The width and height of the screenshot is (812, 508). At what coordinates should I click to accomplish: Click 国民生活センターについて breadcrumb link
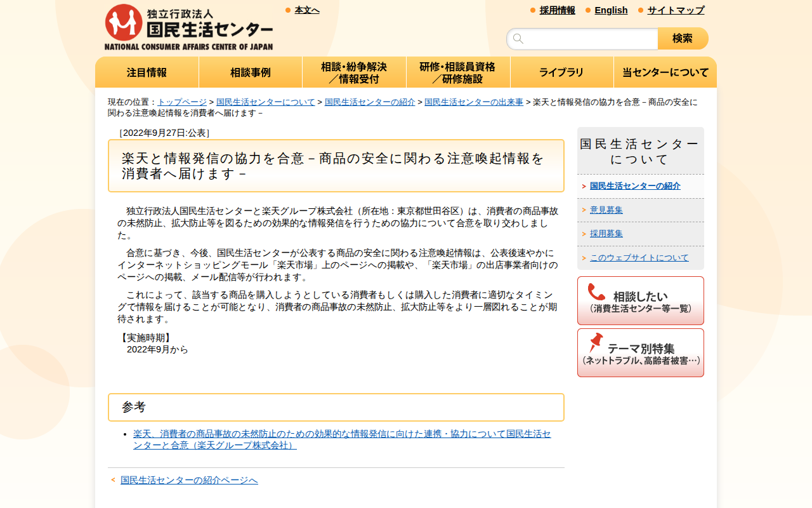(x=266, y=102)
